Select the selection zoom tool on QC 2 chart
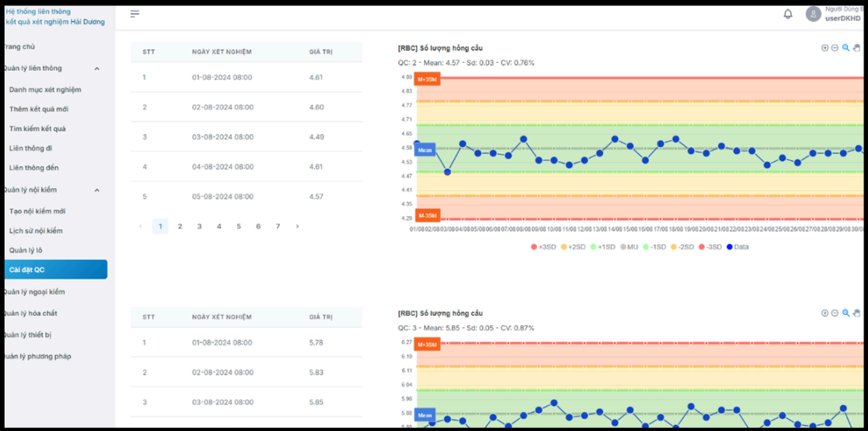 (x=846, y=48)
